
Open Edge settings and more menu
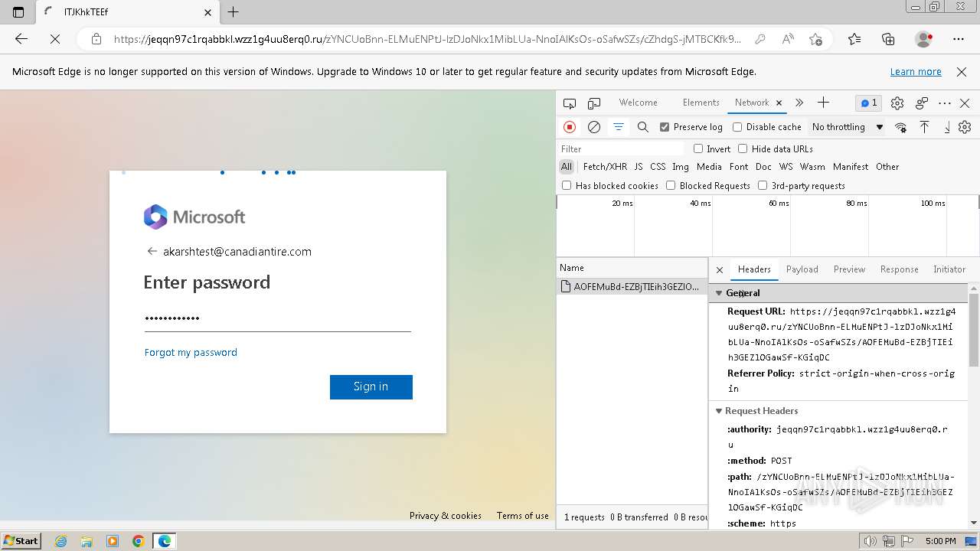(x=959, y=39)
